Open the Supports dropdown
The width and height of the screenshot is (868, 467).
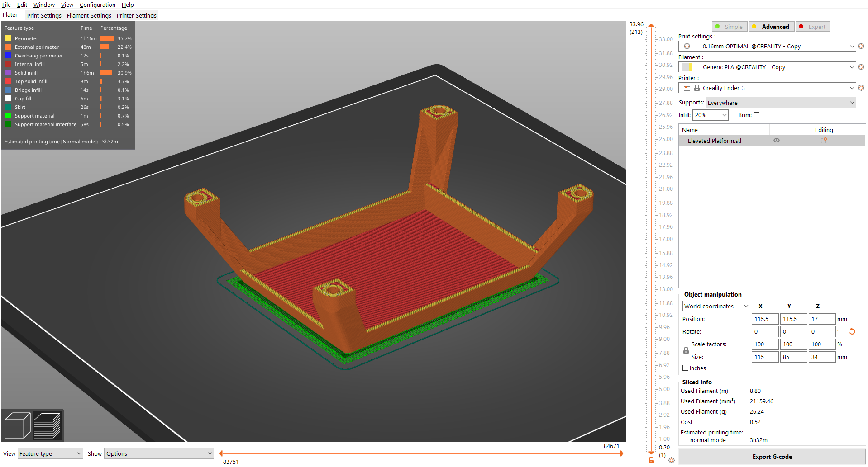(x=781, y=103)
